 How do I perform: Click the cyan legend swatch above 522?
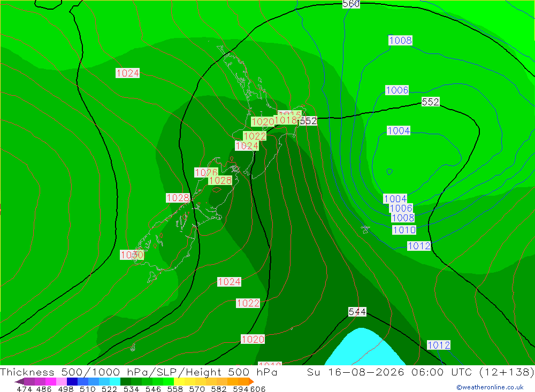pos(115,381)
